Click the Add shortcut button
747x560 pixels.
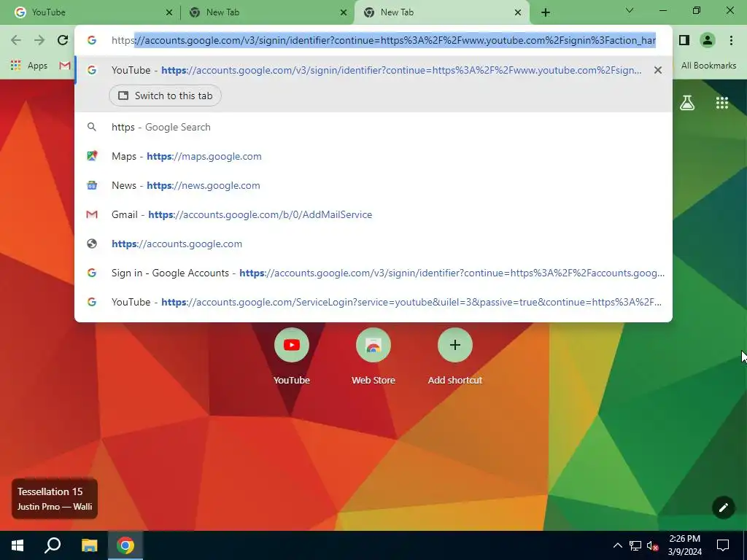(455, 356)
